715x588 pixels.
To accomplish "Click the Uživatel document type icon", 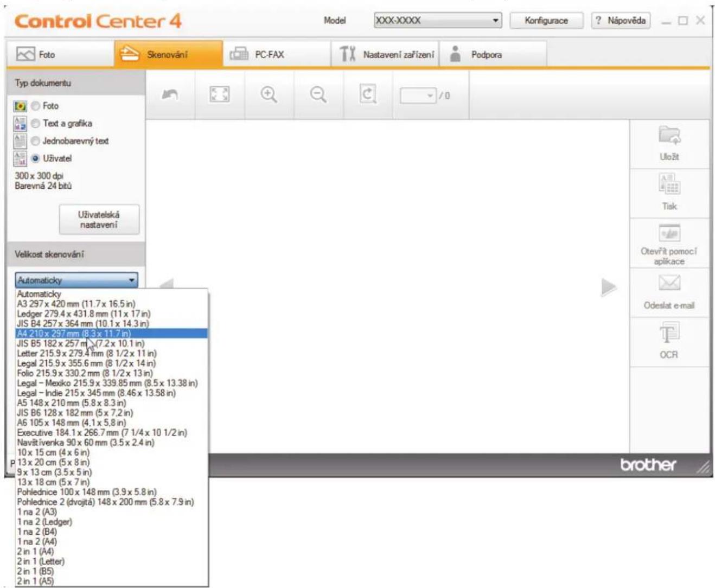I will click(20, 158).
